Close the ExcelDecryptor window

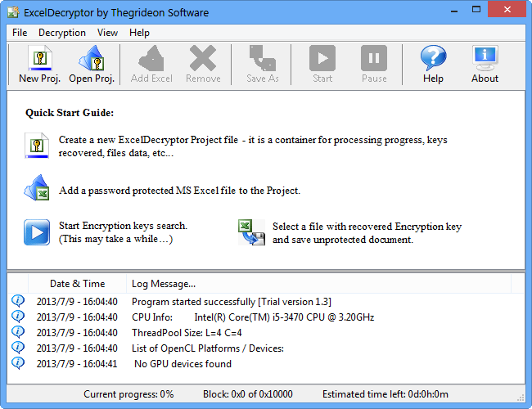[507, 10]
